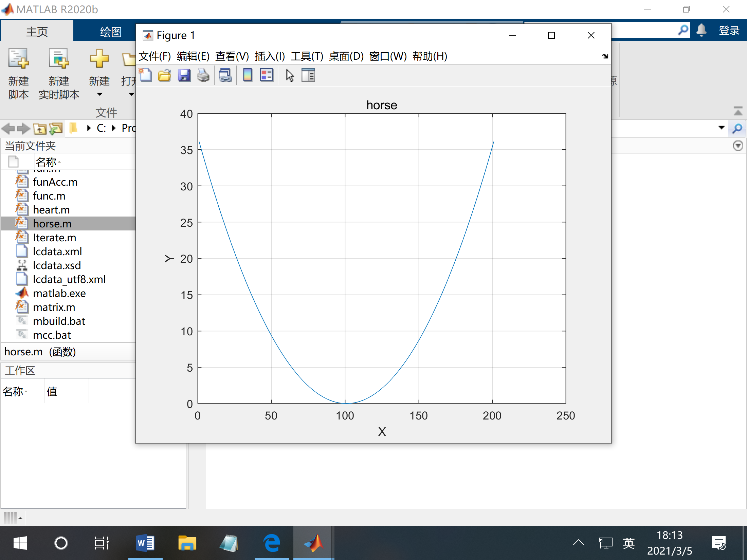Open the 新建 dropdown arrow

pyautogui.click(x=99, y=94)
